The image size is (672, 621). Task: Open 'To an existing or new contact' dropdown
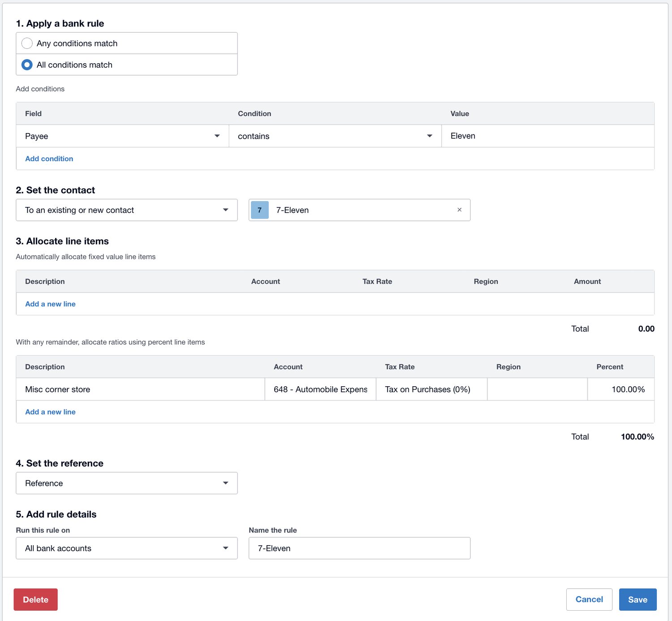point(127,210)
